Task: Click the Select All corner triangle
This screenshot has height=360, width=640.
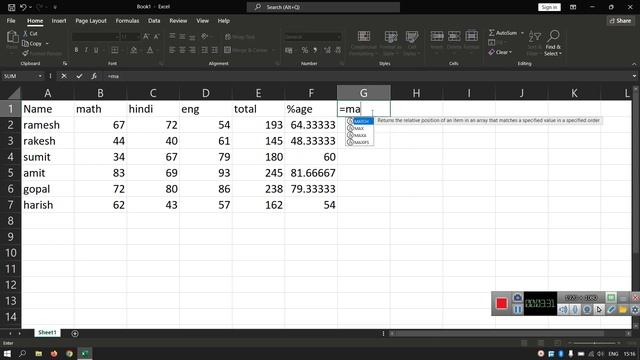Action: [x=14, y=93]
